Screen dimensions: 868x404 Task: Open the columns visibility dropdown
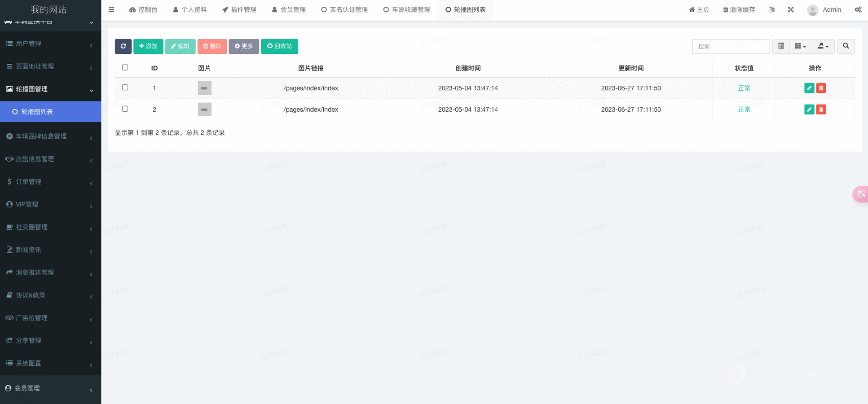[800, 46]
